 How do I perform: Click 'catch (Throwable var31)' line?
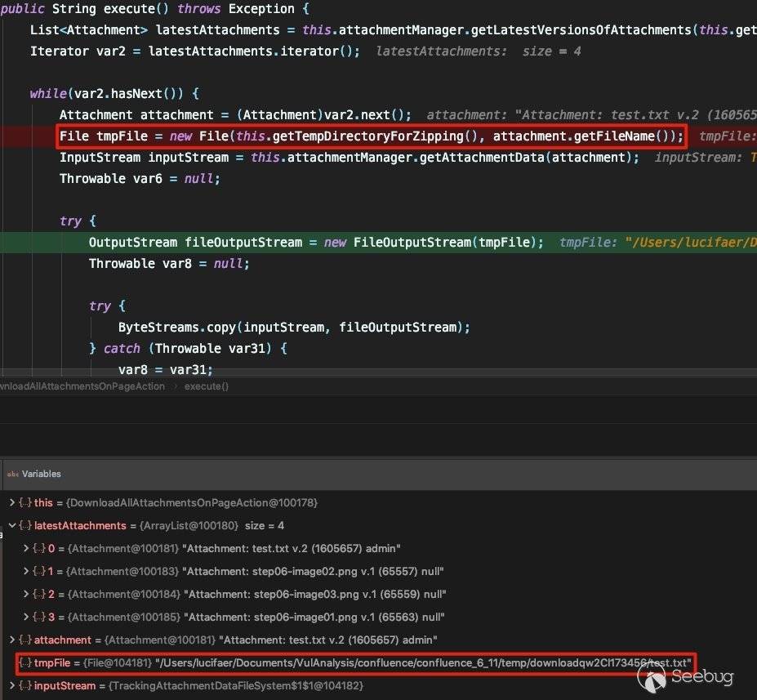coord(189,349)
